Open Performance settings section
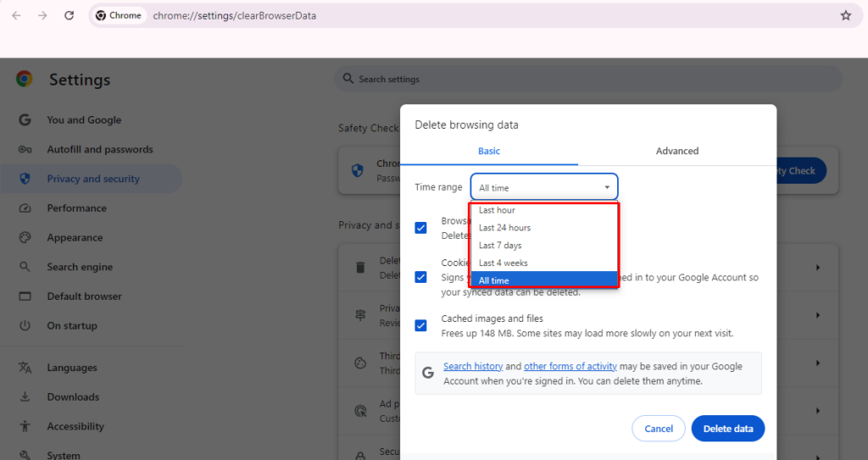Image resolution: width=868 pixels, height=460 pixels. 76,208
